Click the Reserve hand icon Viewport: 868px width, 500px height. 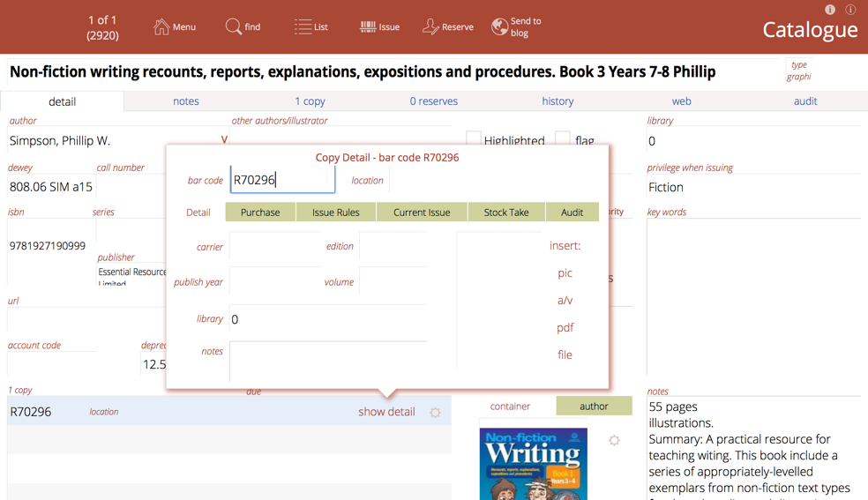tap(430, 27)
